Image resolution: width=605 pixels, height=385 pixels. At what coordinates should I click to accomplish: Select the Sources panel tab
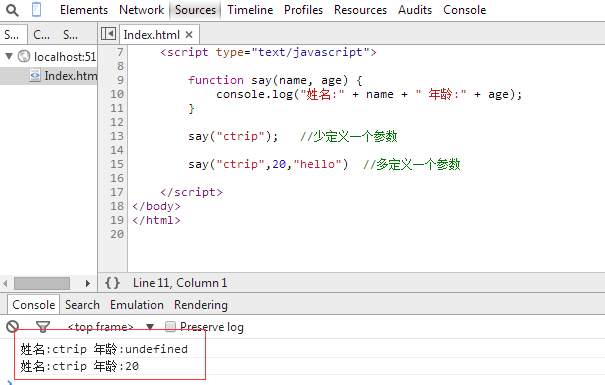(195, 10)
